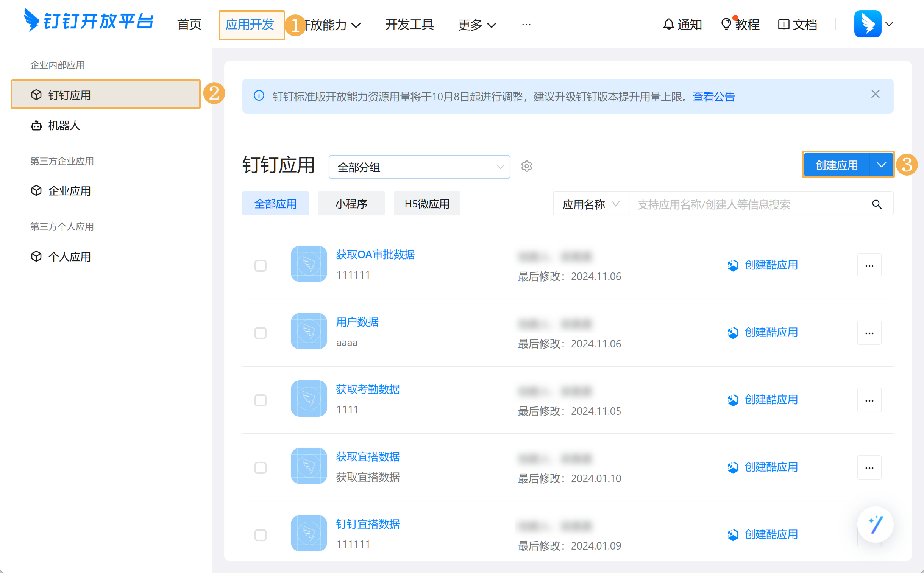Screen dimensions: 924x573
Task: Check the box for 获取OA审批数据
Action: tap(261, 266)
